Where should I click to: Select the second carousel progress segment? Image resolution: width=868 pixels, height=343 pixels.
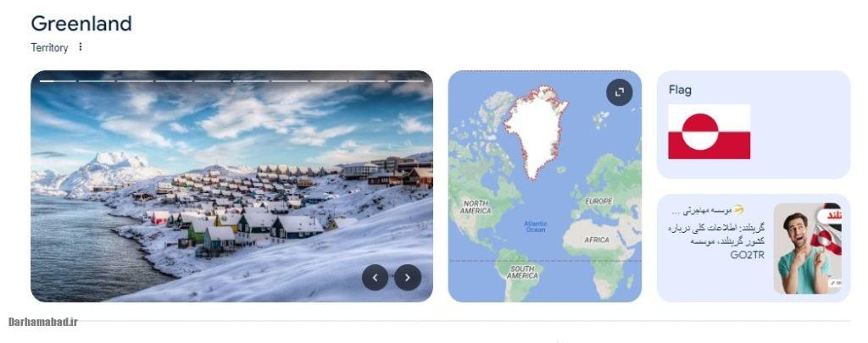[x=97, y=80]
